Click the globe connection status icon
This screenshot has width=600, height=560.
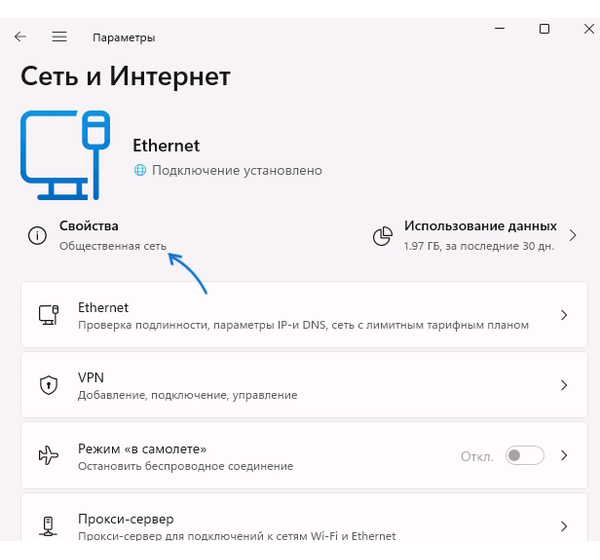click(140, 170)
